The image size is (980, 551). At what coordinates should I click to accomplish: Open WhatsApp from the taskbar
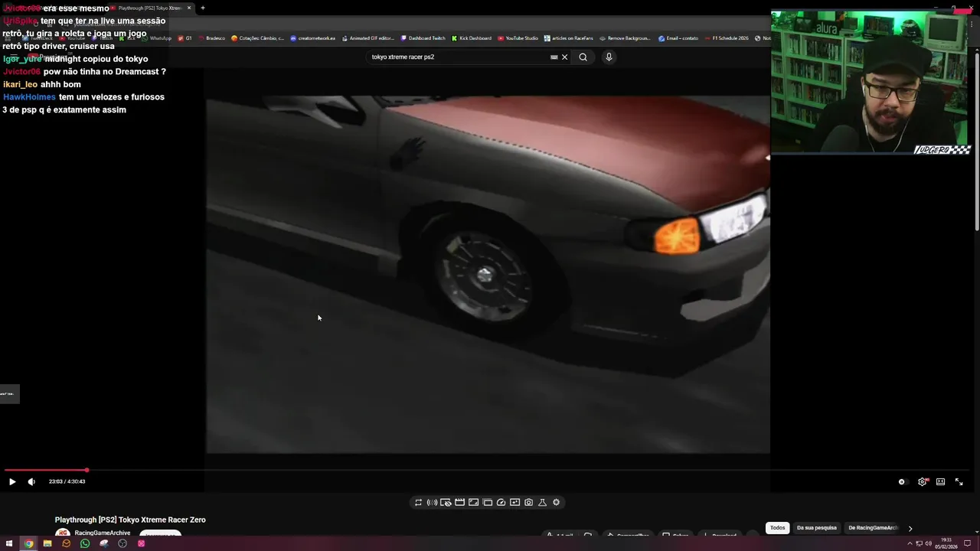coord(85,543)
